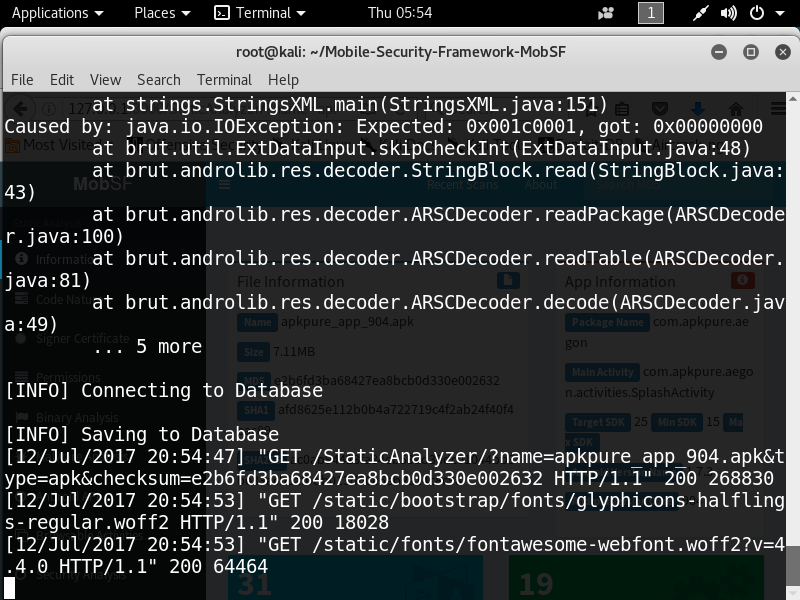Click the App Information panel red icon
800x600 pixels.
pyautogui.click(x=743, y=280)
